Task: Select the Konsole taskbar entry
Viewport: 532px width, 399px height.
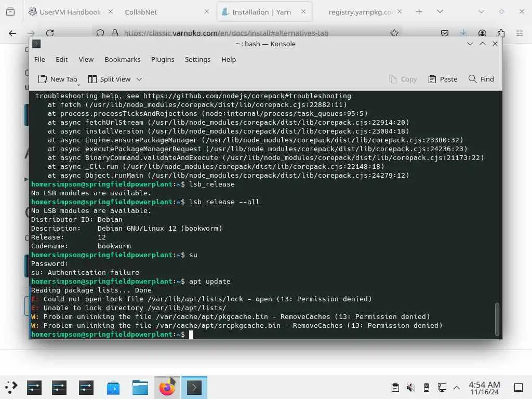Action: (x=194, y=388)
